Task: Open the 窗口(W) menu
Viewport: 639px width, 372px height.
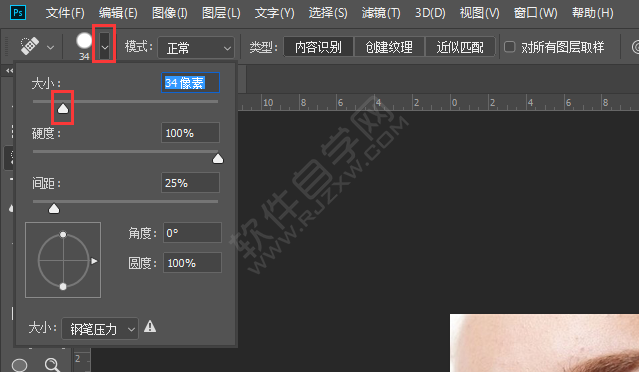Action: (535, 13)
